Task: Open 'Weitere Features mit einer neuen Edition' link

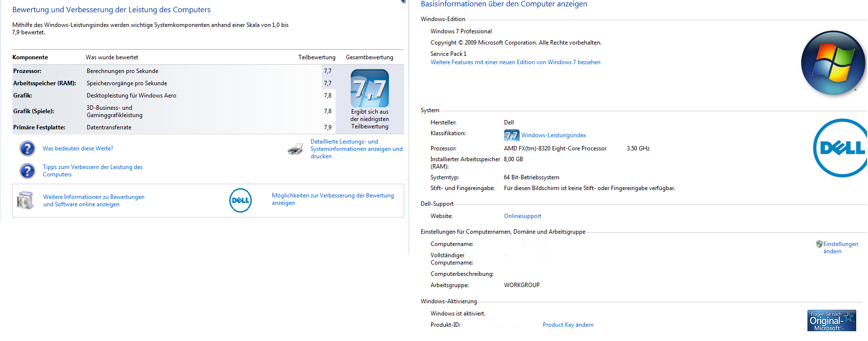Action: 515,62
